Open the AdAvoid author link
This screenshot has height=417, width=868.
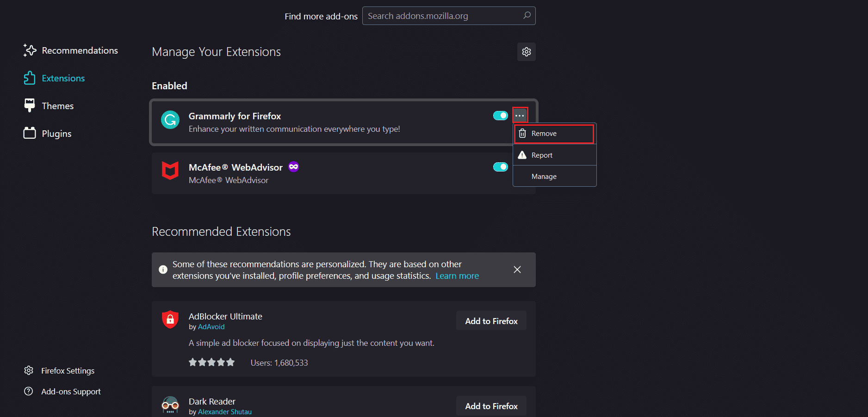coord(211,327)
